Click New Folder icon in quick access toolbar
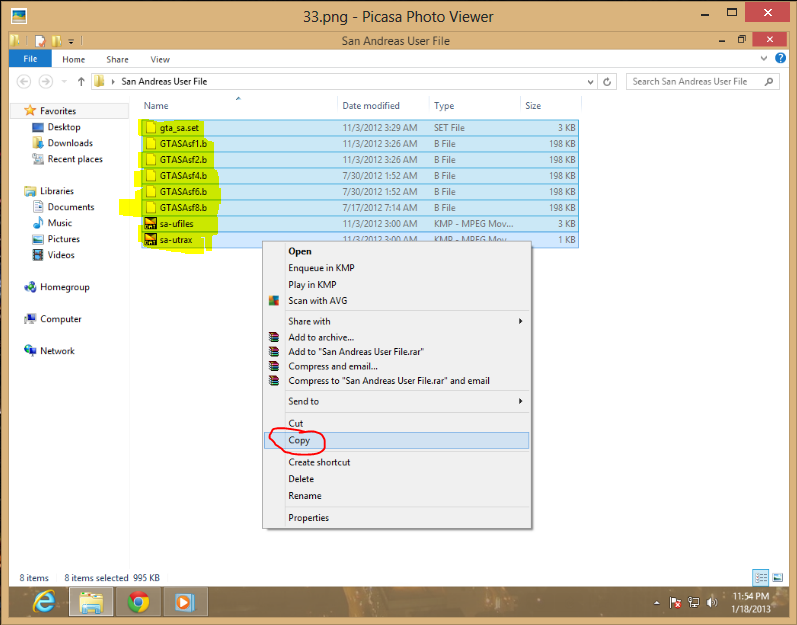This screenshot has width=797, height=625. point(56,41)
